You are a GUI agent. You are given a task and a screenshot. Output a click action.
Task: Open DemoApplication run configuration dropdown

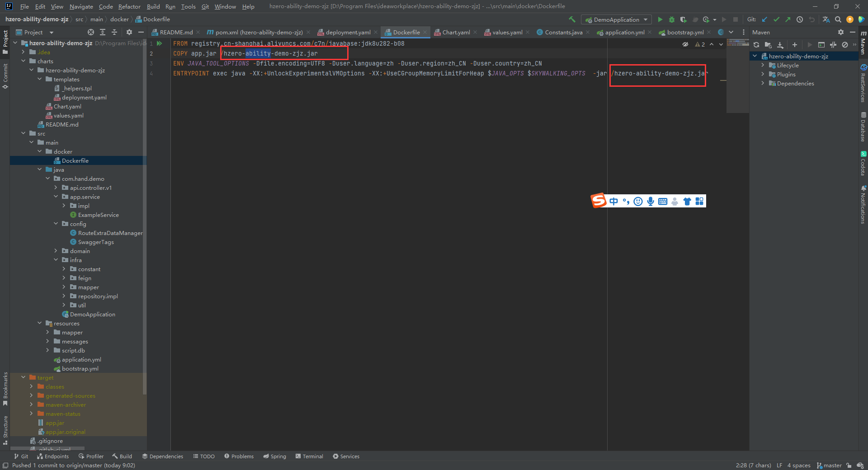(x=616, y=19)
